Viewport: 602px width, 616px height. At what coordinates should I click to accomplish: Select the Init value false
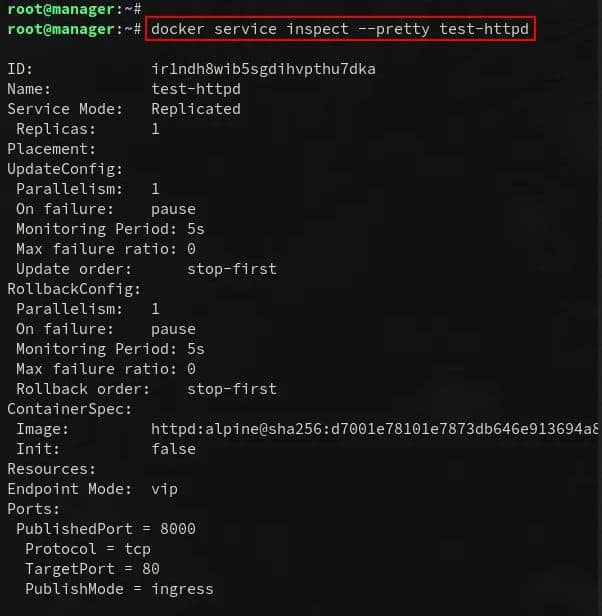click(173, 449)
